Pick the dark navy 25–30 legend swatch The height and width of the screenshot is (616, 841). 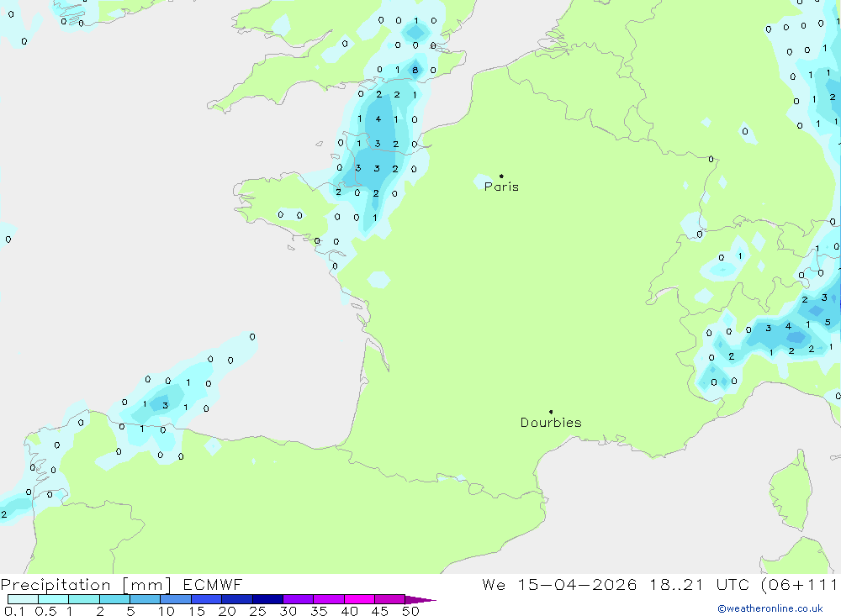pyautogui.click(x=267, y=599)
